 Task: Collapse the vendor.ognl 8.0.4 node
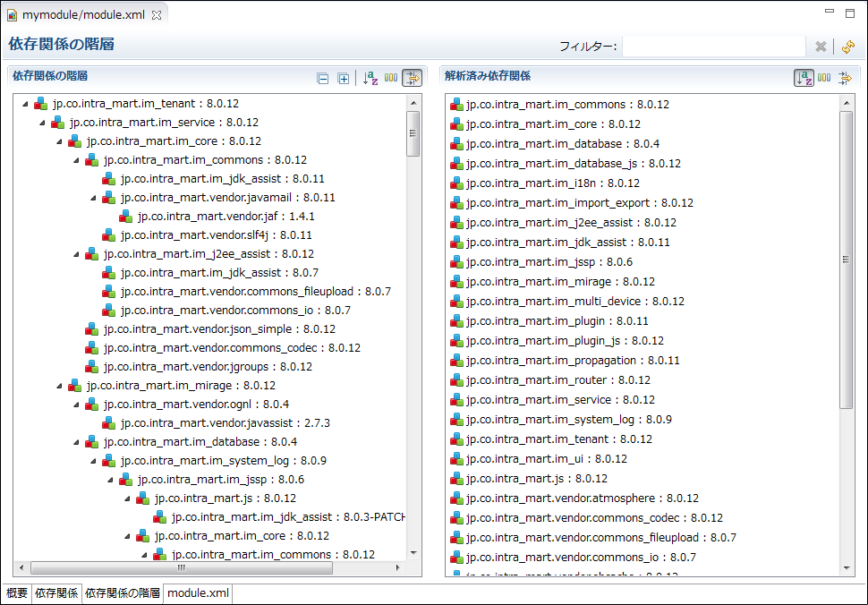pos(76,405)
